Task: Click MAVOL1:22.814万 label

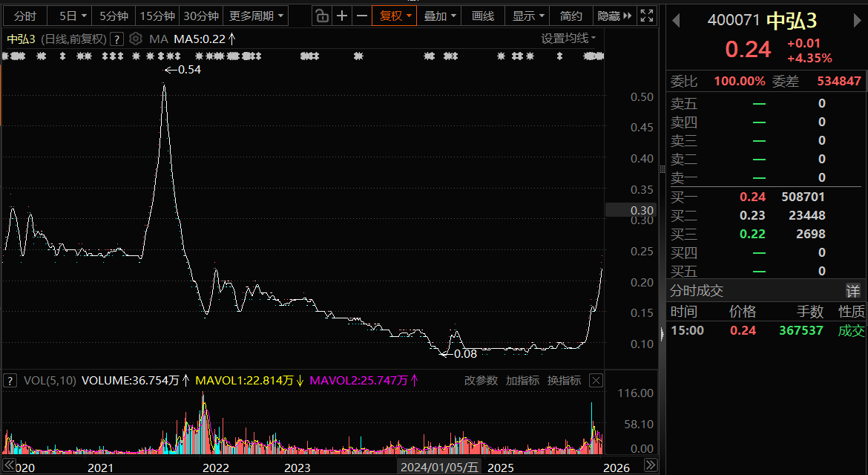Action: (x=250, y=381)
